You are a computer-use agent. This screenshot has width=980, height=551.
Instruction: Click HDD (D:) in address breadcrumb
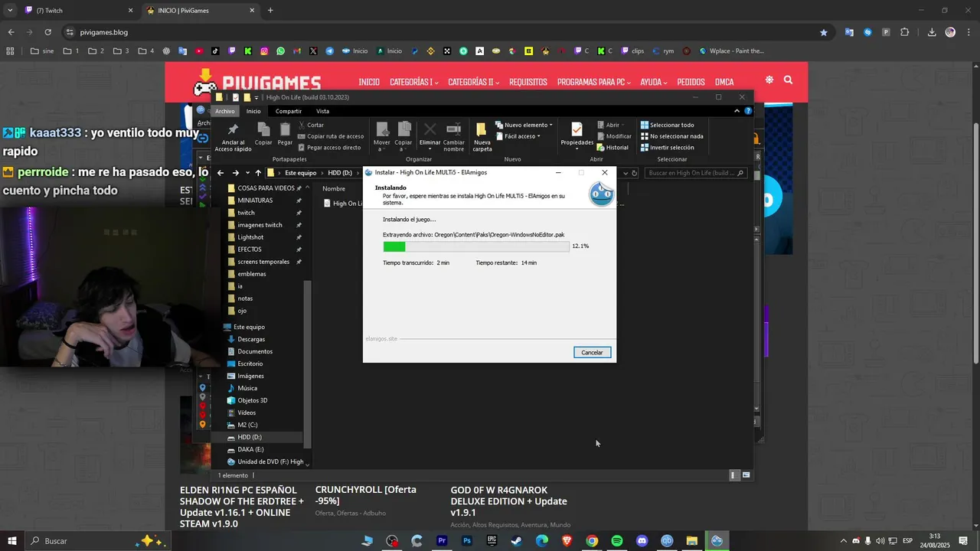tap(340, 173)
